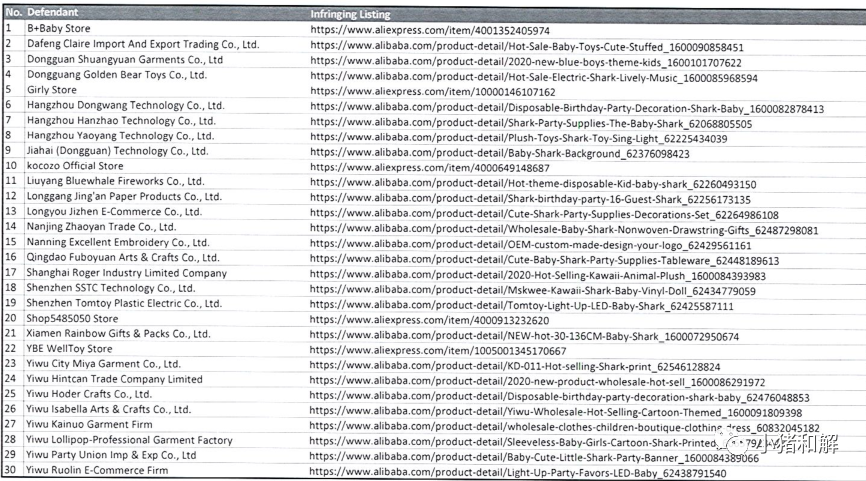Open the Cute-Baby-Shark-Party-Supplies-Tableware listing link
Viewport: 866px width, 481px height.
click(545, 261)
